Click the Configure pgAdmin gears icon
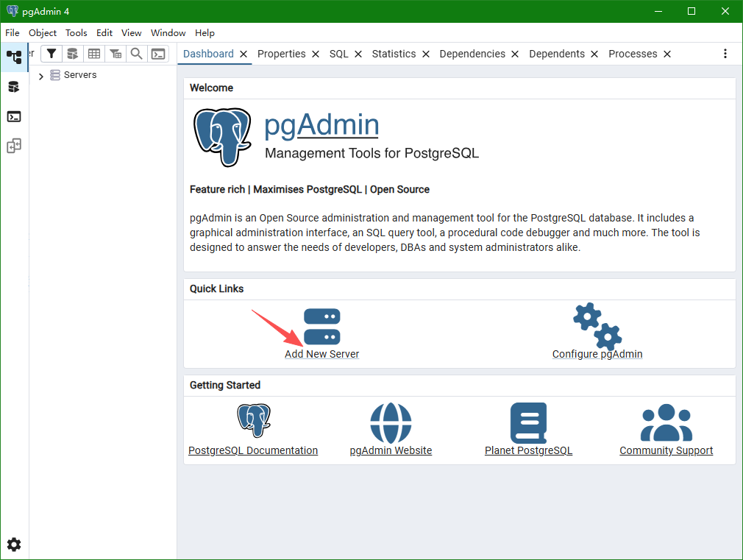Image resolution: width=743 pixels, height=560 pixels. (597, 326)
